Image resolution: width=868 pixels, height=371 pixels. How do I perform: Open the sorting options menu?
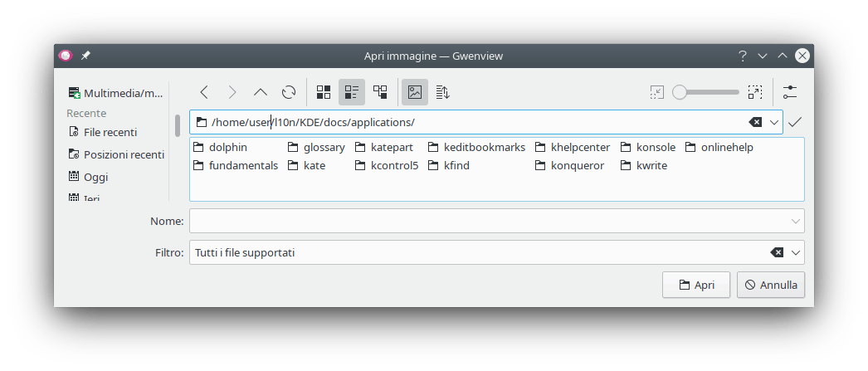click(442, 92)
